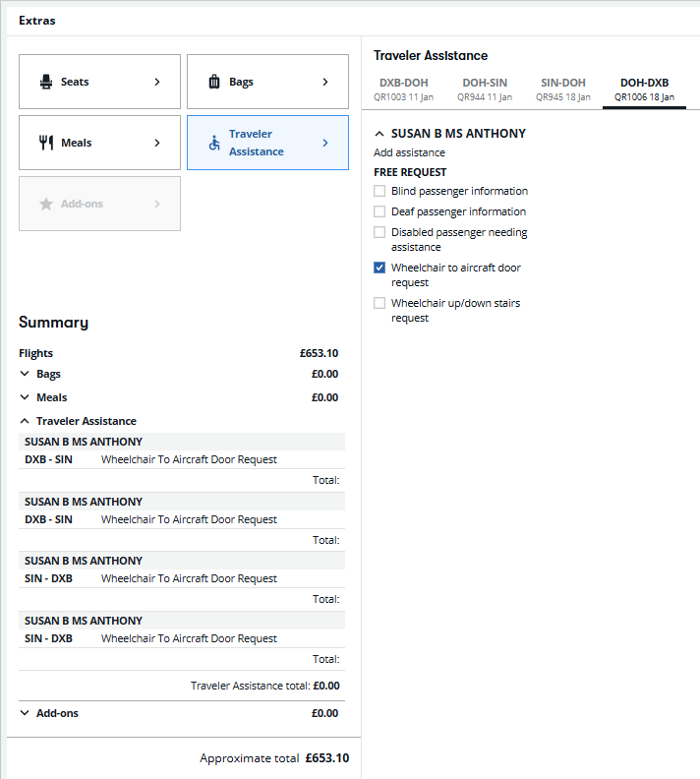Click the seat icon in Seats tile
700x779 pixels.
click(45, 82)
